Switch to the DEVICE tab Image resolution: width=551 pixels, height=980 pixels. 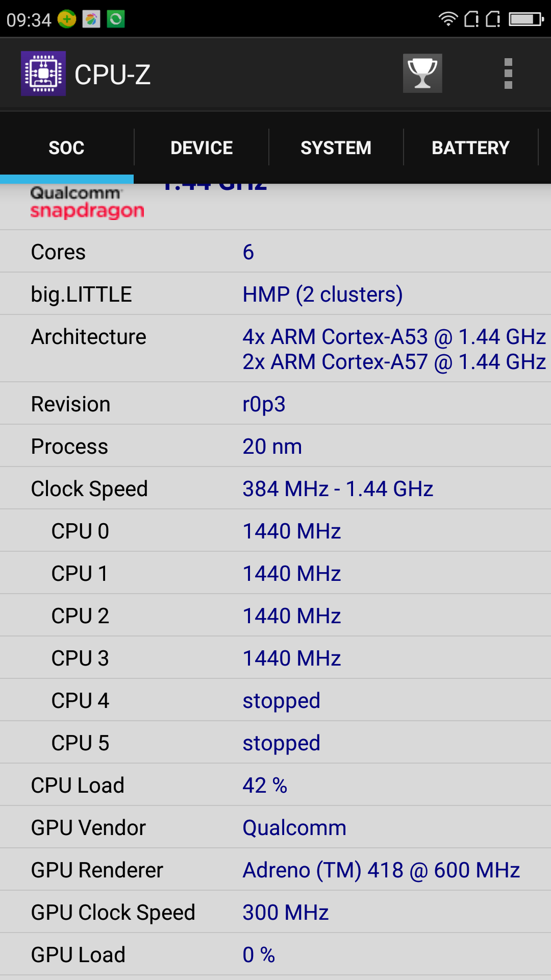click(202, 148)
